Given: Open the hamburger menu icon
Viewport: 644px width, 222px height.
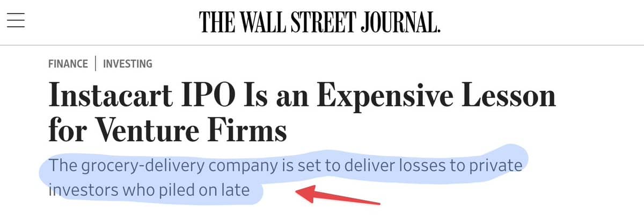Looking at the screenshot, I should [x=16, y=21].
